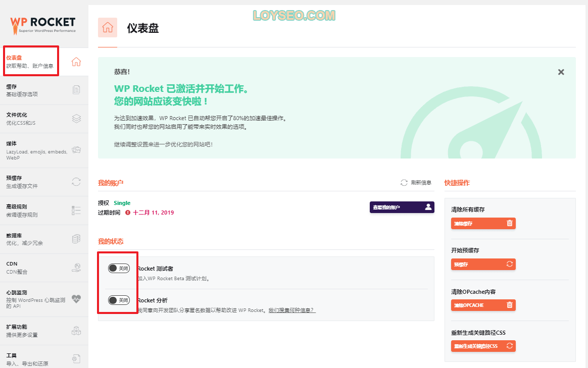Click the sync icon on 重新生成关键路径CSS button
588x368 pixels.
pyautogui.click(x=510, y=345)
